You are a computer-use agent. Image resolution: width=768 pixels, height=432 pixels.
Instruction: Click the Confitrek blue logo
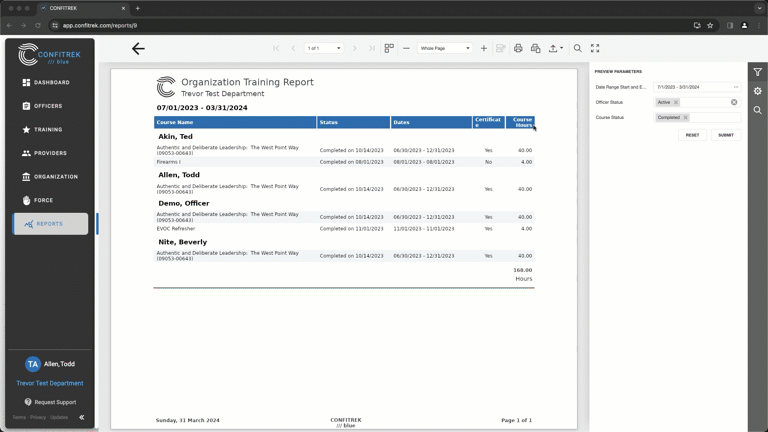[49, 54]
